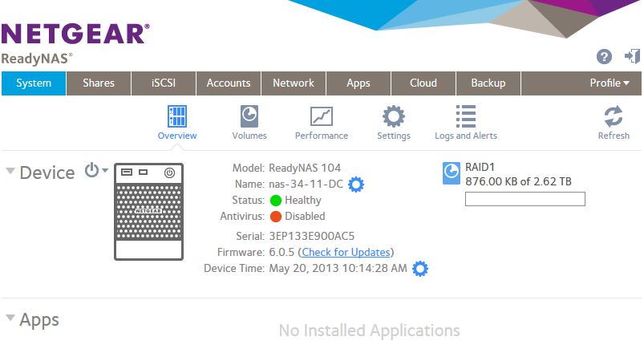
Task: Switch to the Shares tab
Action: (99, 83)
